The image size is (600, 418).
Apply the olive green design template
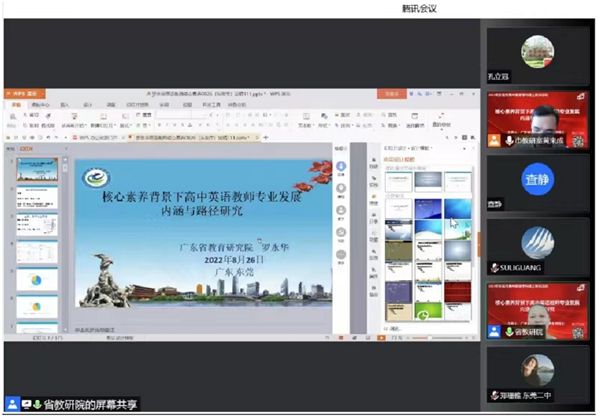399,250
